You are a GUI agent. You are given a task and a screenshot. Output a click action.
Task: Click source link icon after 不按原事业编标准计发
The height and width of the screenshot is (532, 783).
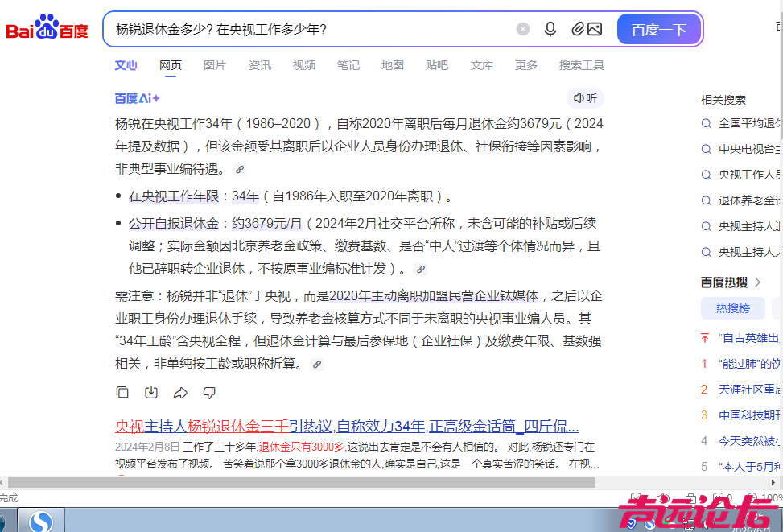421,270
